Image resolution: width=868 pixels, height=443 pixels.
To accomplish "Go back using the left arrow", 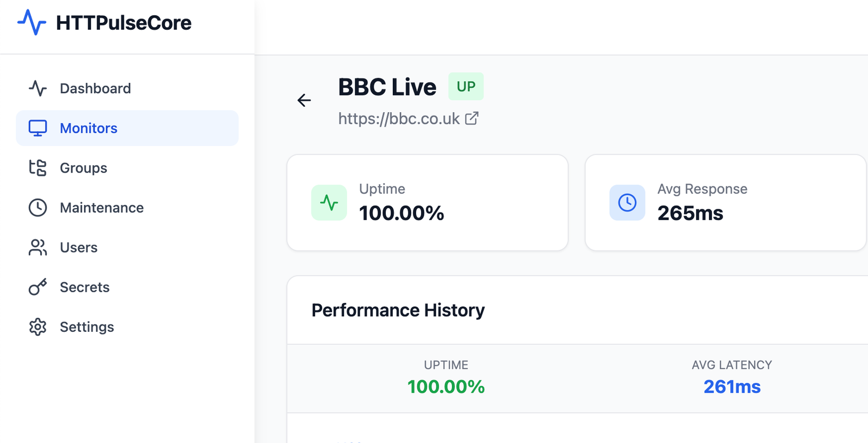I will coord(304,100).
